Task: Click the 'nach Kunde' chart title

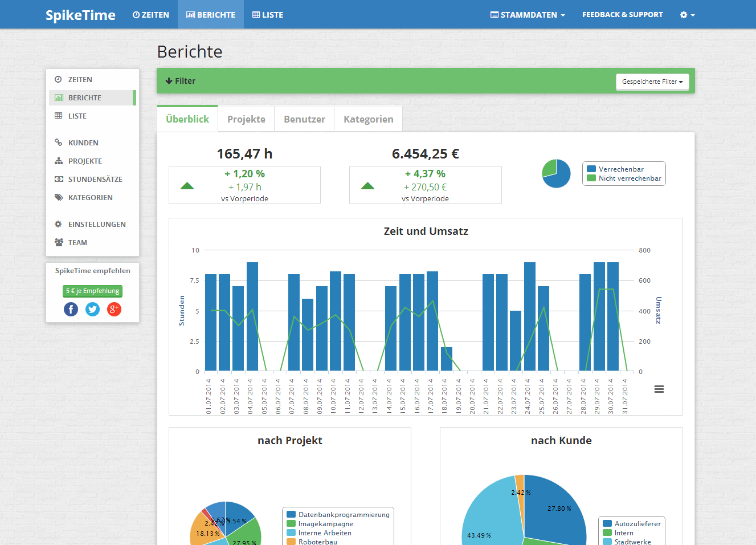Action: tap(561, 440)
